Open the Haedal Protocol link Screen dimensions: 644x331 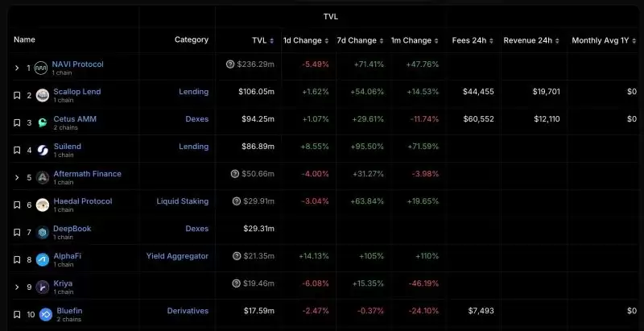[x=83, y=201]
